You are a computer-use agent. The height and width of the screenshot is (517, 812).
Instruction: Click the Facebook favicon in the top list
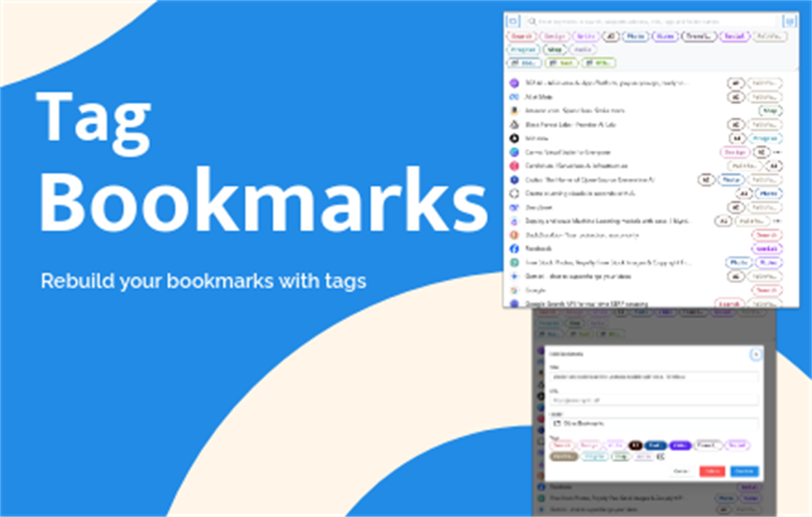click(514, 248)
